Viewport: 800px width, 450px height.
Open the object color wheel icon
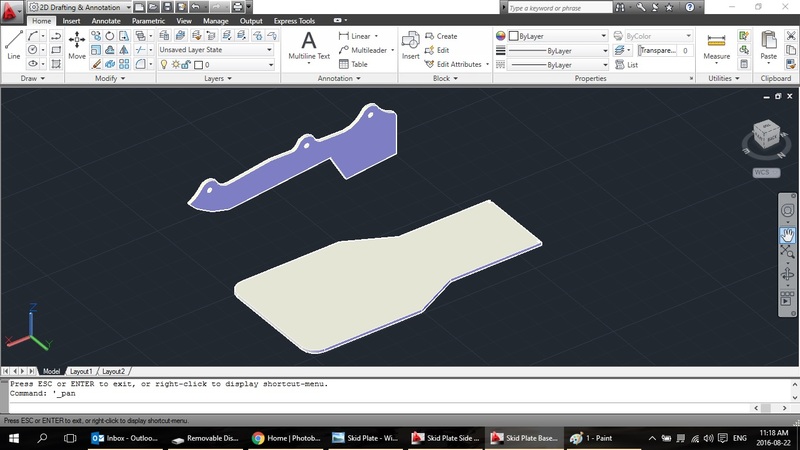coord(501,36)
